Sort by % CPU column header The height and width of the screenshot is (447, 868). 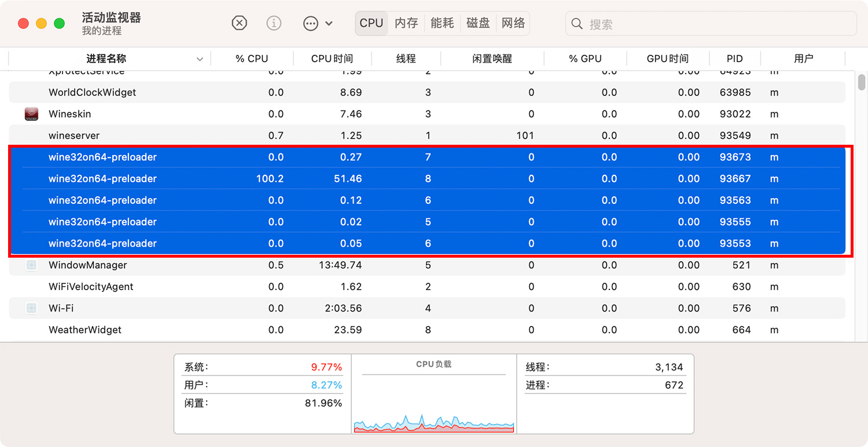coord(252,58)
